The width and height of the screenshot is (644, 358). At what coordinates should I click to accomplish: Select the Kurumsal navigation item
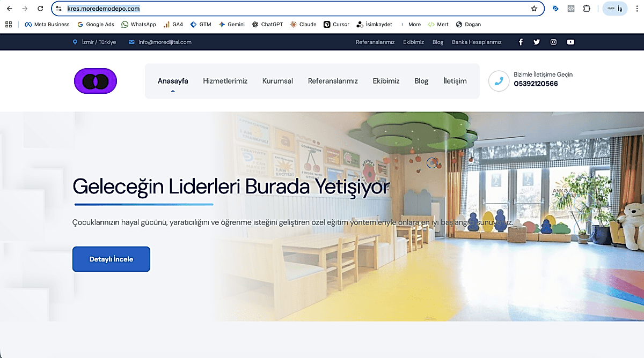(x=277, y=81)
